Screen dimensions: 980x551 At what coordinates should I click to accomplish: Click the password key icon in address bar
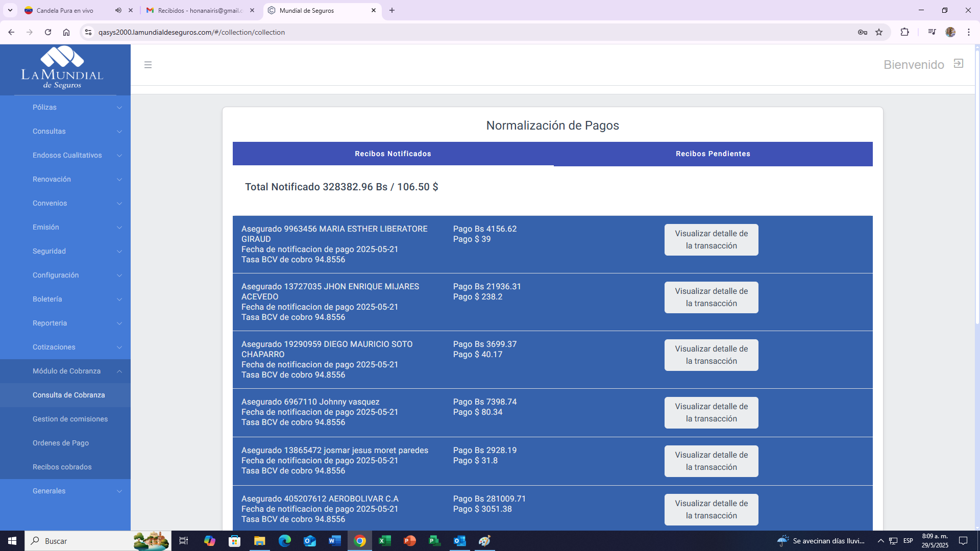(x=863, y=32)
